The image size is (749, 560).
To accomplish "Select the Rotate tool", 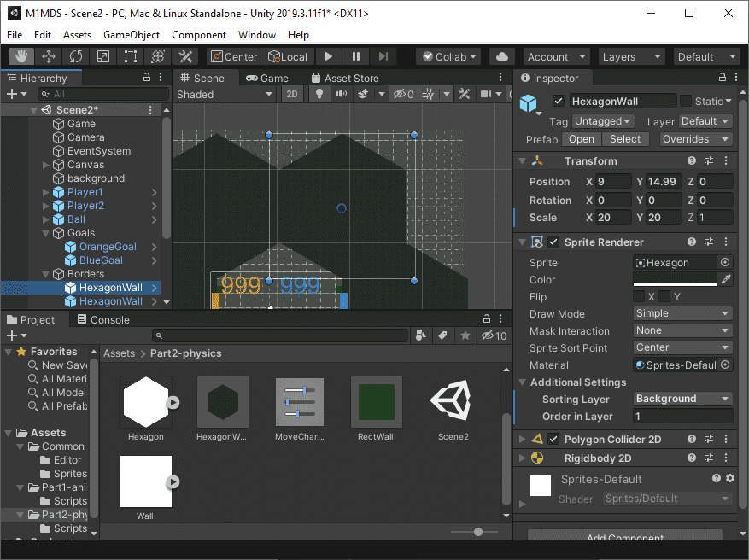I will click(x=76, y=56).
